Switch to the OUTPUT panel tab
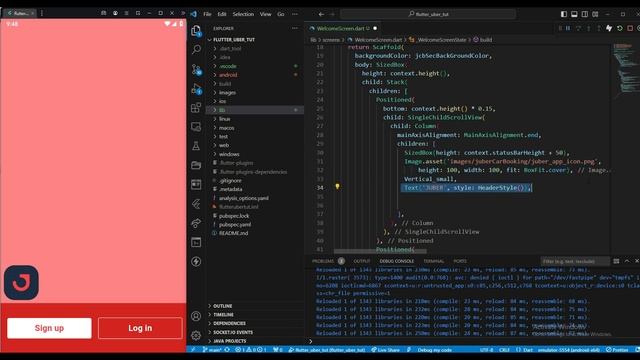The image size is (640, 360). coord(362,261)
